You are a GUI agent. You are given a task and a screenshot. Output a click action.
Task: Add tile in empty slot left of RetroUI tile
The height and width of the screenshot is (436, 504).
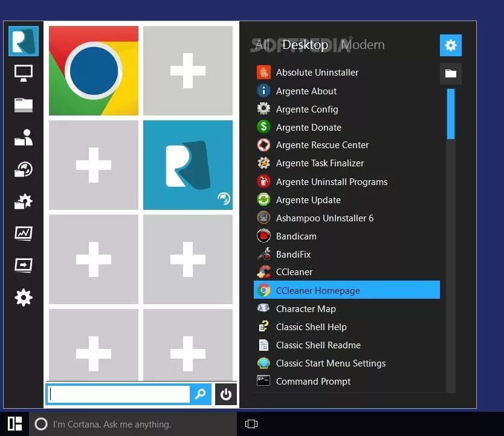94,165
